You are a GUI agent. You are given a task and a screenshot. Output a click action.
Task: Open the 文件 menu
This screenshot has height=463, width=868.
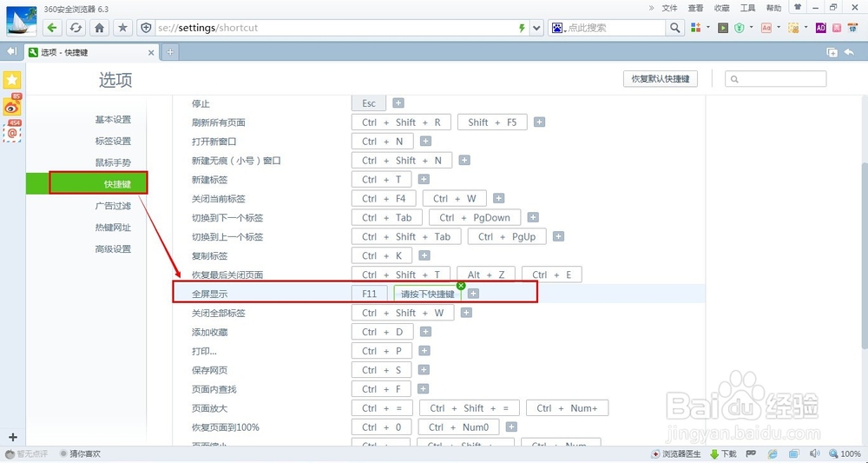[x=670, y=8]
